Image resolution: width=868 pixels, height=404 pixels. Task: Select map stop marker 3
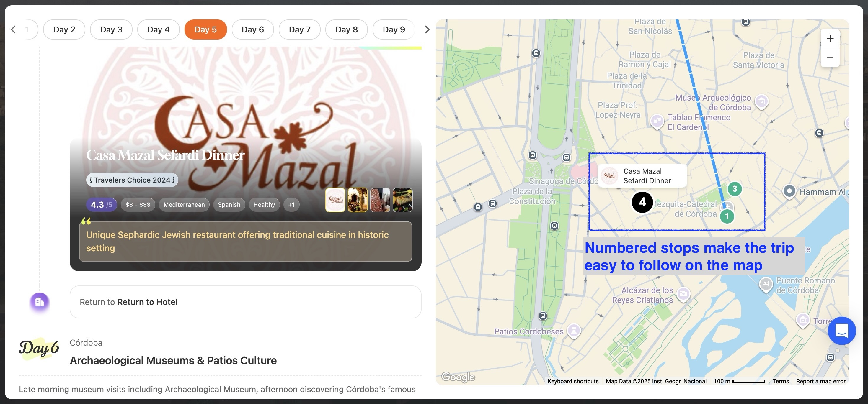(735, 189)
